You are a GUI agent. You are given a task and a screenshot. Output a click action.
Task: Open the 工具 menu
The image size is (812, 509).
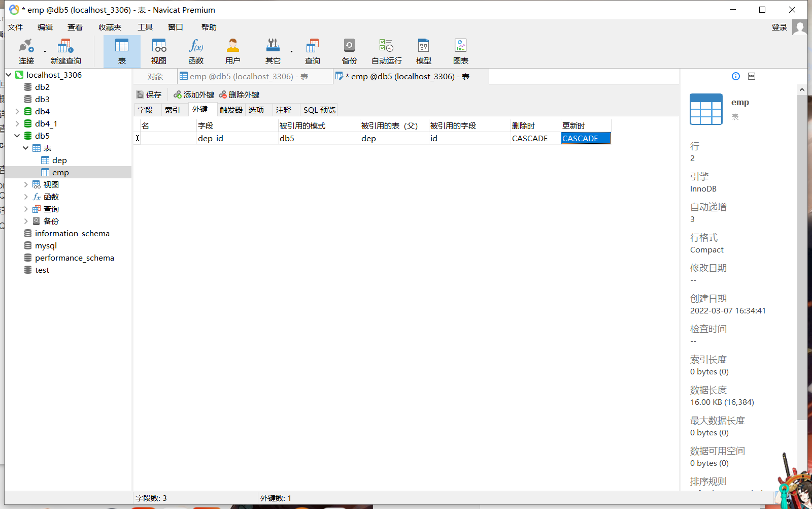pos(145,27)
